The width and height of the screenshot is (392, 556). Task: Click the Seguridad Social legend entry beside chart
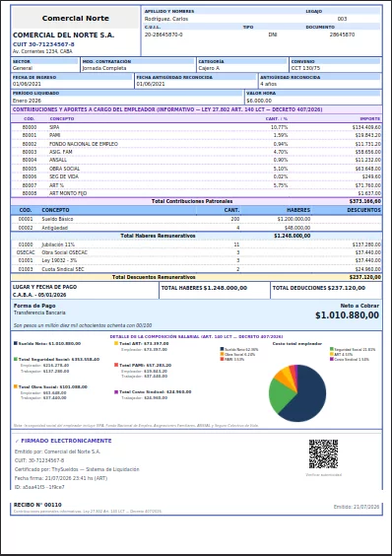click(x=353, y=349)
